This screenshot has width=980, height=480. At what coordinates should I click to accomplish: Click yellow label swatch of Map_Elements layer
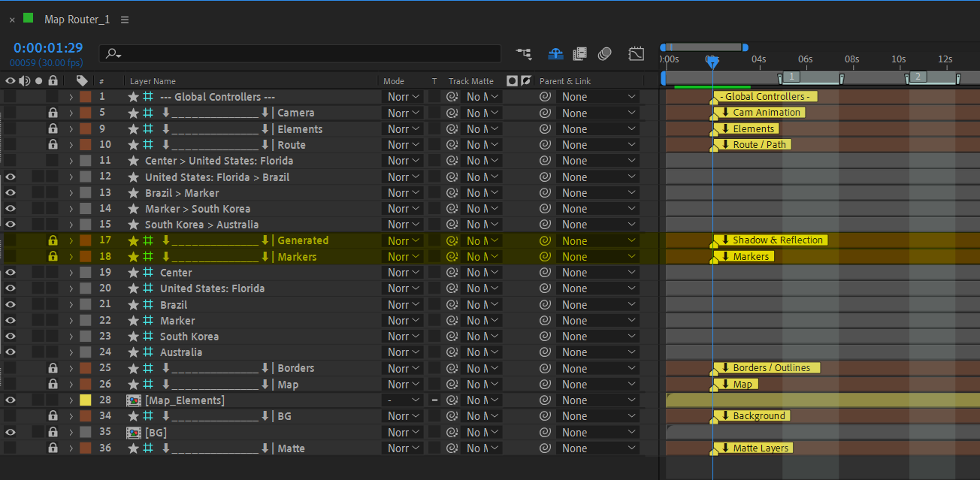[85, 400]
